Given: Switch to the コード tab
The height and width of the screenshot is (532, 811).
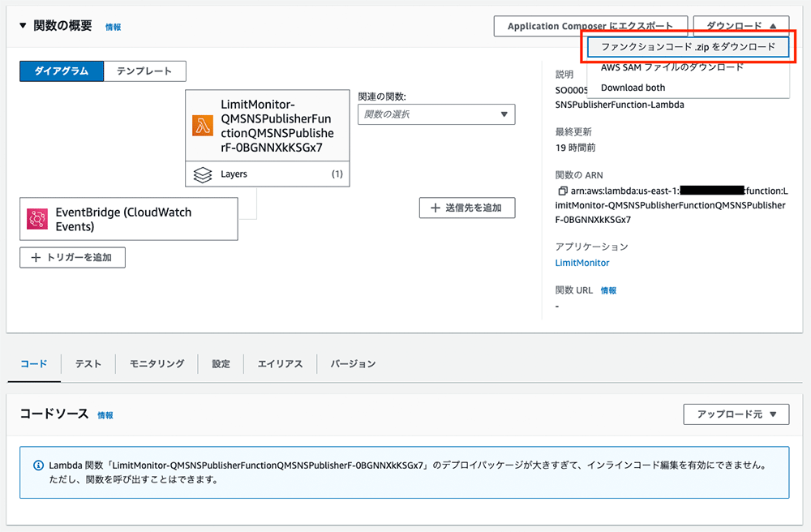Looking at the screenshot, I should coord(34,364).
